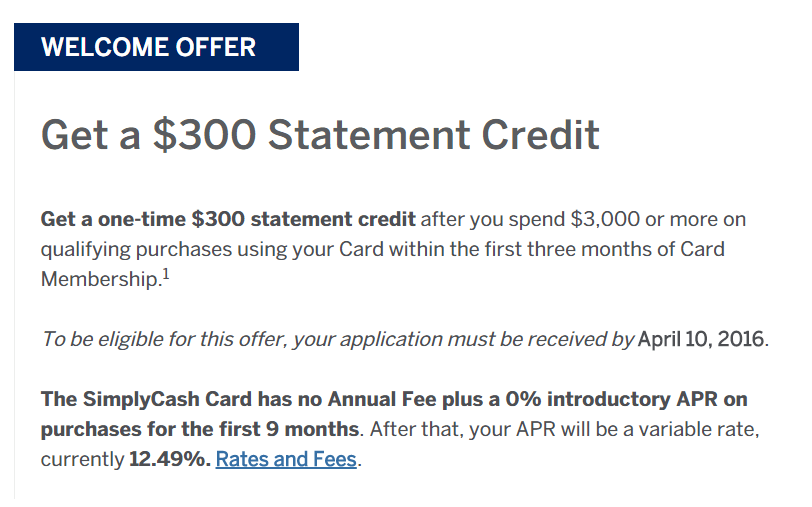Click the Get a $300 Statement Credit heading
Image resolution: width=812 pixels, height=507 pixels.
coord(320,135)
